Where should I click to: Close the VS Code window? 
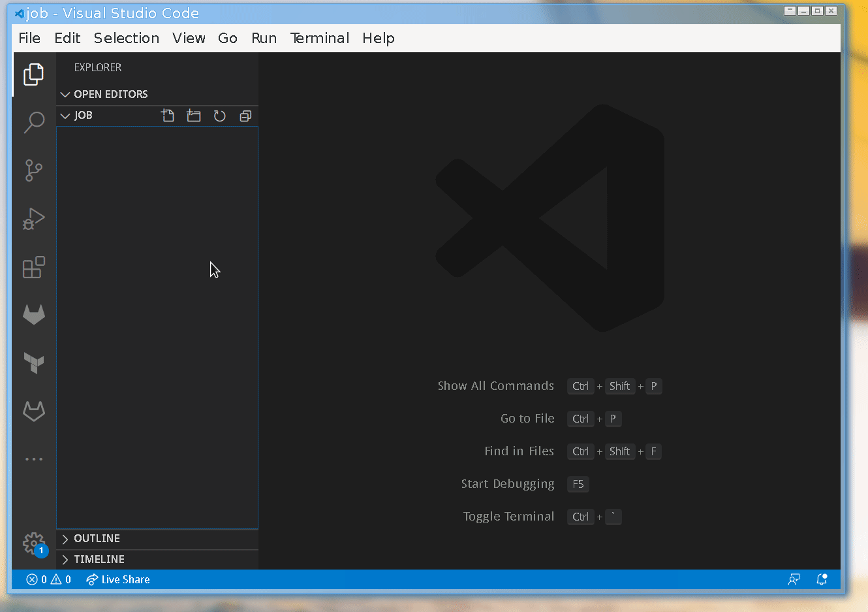[x=831, y=10]
